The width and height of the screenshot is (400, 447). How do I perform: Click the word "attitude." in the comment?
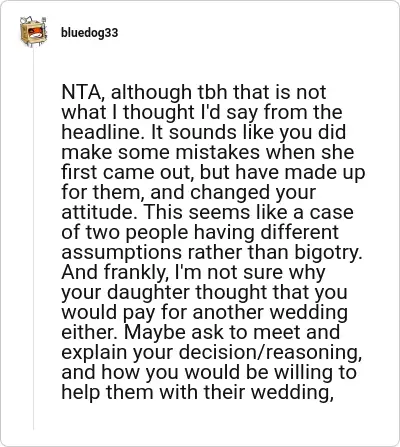(99, 212)
